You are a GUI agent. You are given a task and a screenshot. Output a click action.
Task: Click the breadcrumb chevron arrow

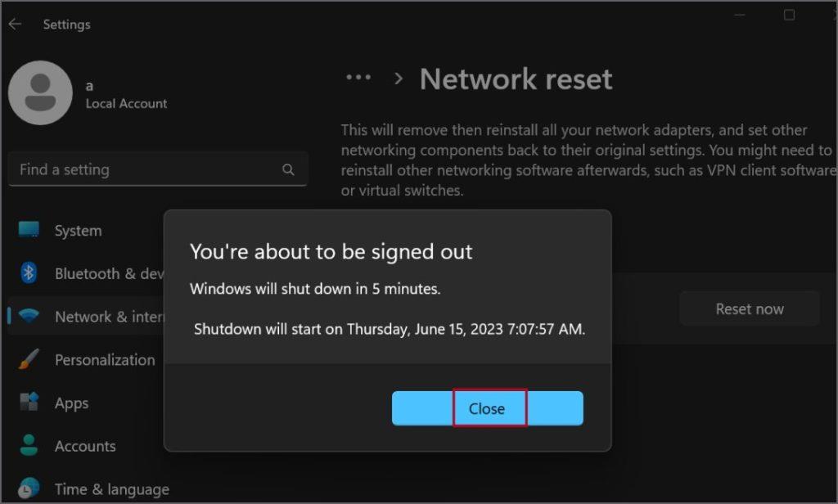tap(399, 79)
